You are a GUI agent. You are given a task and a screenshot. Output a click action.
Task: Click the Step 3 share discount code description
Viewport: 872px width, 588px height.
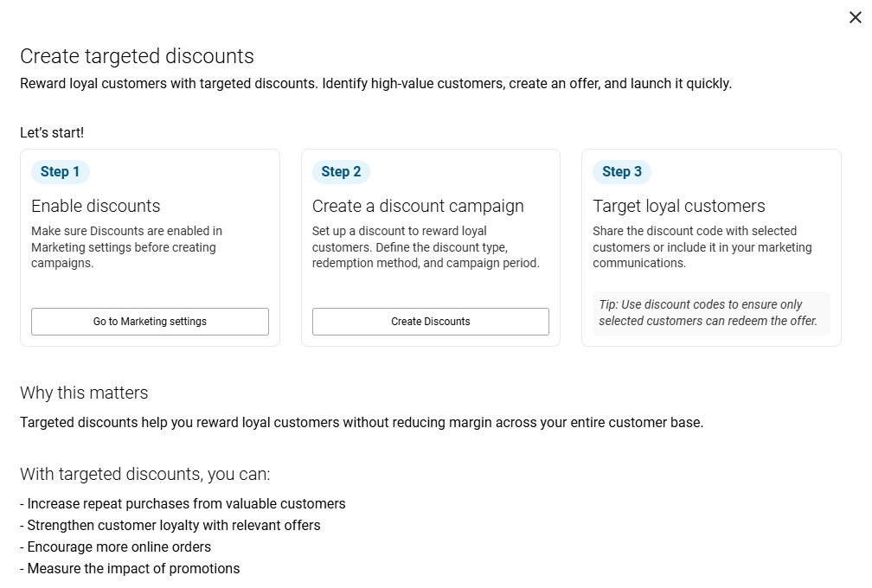coord(702,247)
